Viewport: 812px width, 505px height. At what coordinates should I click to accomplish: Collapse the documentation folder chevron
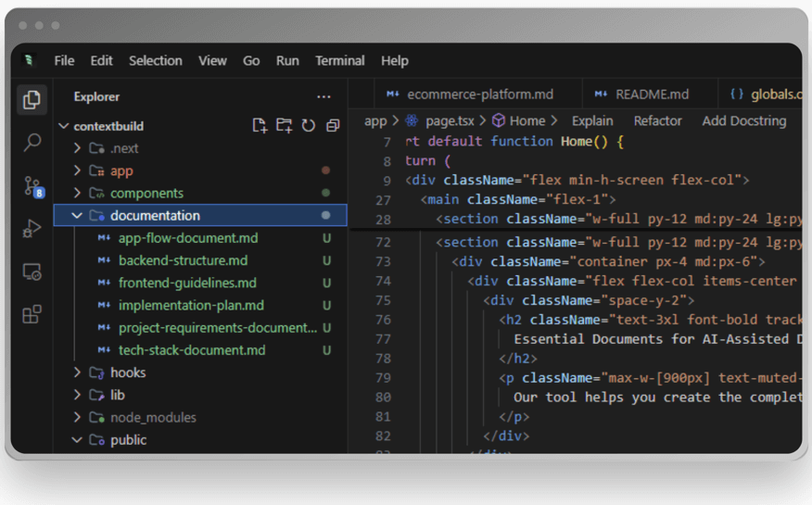(77, 215)
